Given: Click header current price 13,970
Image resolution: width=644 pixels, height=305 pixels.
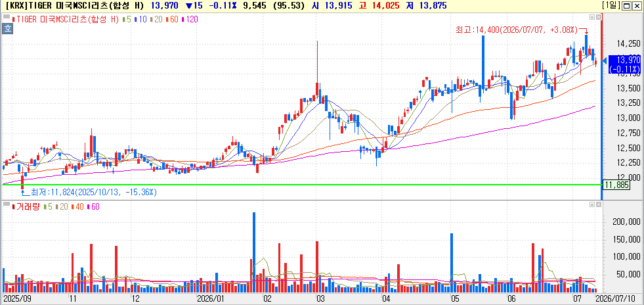Looking at the screenshot, I should [166, 6].
